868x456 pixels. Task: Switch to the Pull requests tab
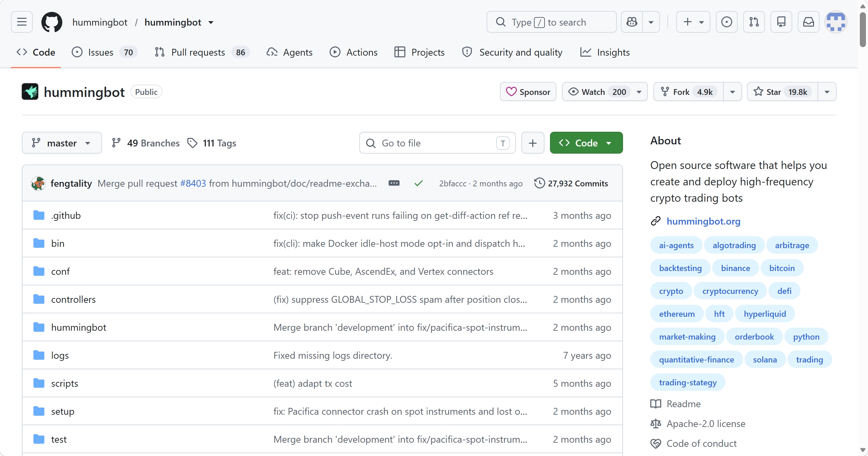click(202, 52)
